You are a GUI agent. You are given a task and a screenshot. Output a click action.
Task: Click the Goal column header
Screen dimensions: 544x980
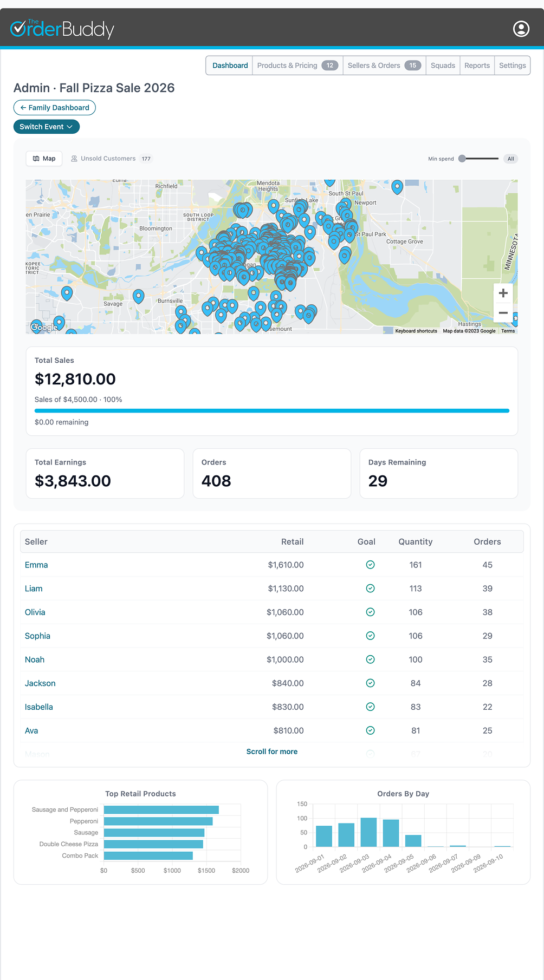pyautogui.click(x=366, y=541)
